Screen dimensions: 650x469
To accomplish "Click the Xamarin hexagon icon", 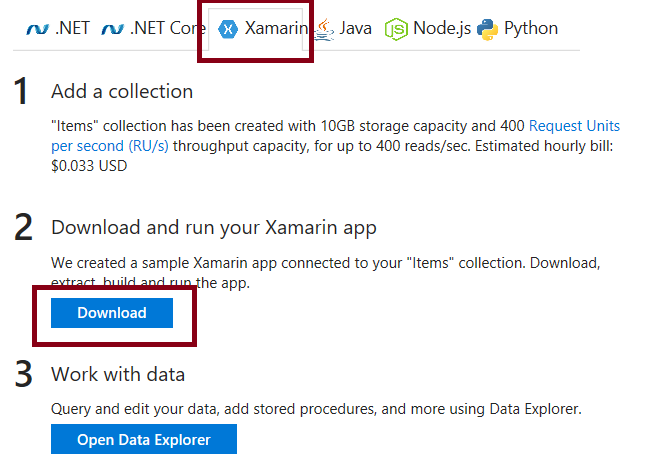I will (229, 29).
